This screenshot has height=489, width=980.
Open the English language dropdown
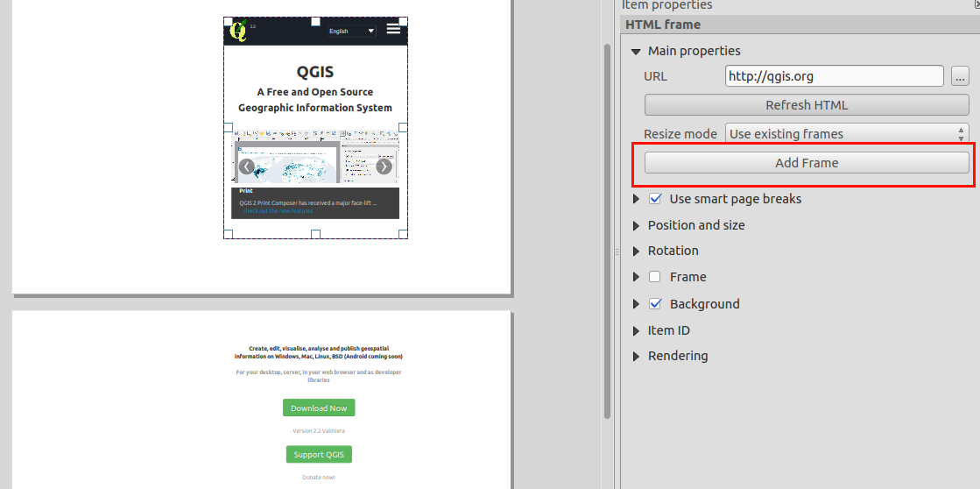pyautogui.click(x=351, y=31)
